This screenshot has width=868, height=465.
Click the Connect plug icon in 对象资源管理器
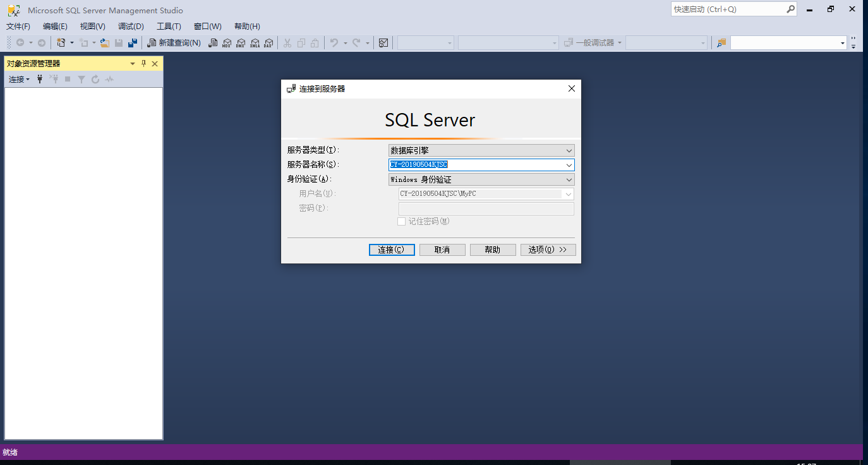pyautogui.click(x=39, y=78)
